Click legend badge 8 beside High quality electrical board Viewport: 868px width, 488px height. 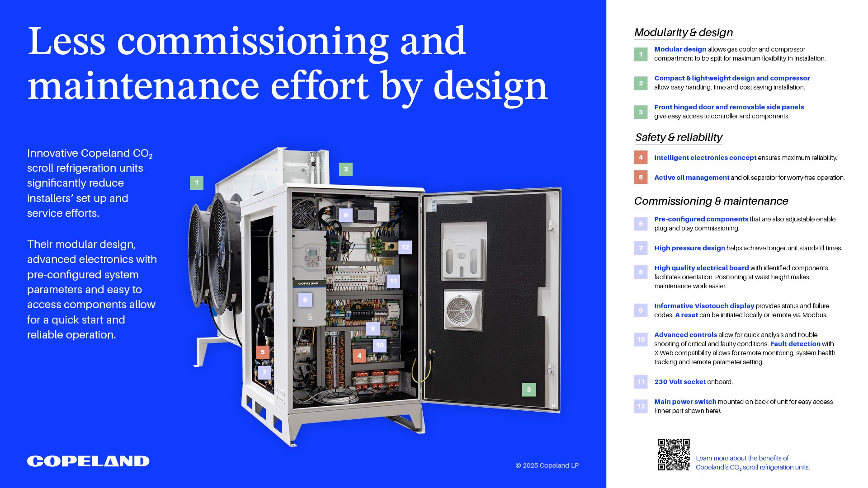point(641,272)
